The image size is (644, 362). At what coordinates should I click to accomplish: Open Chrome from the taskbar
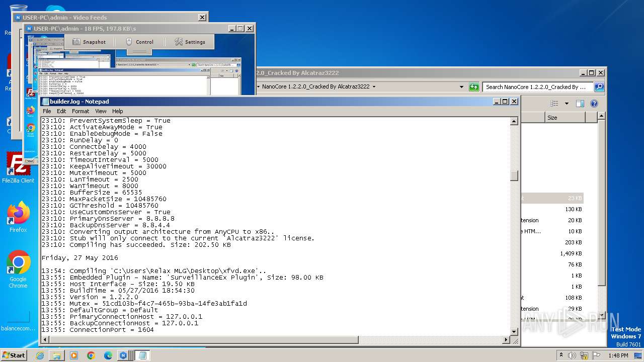(91, 355)
